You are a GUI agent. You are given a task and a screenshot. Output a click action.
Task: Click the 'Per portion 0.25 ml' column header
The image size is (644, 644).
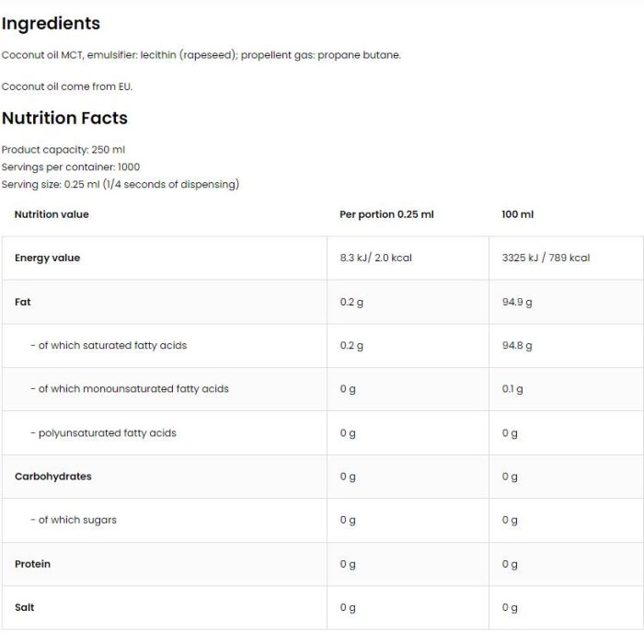(386, 214)
